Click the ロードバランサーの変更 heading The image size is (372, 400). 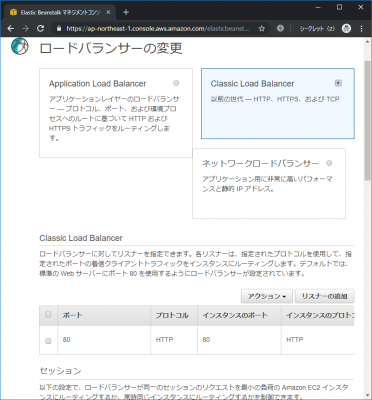[111, 48]
